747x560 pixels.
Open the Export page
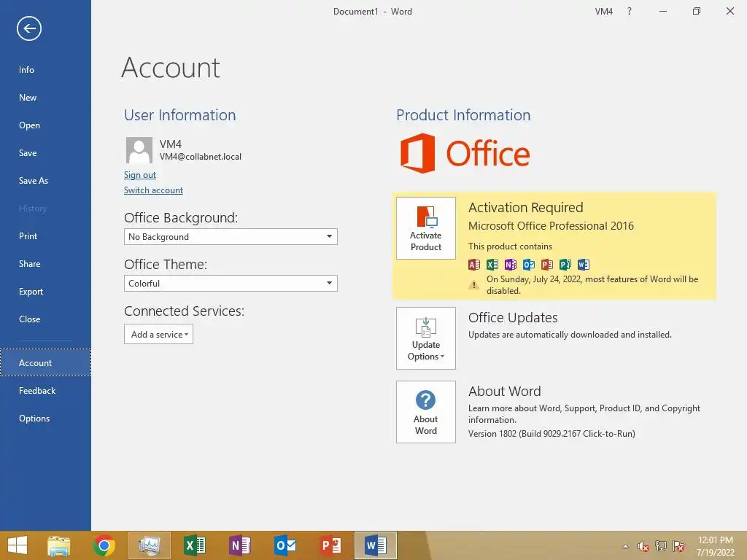(x=31, y=292)
